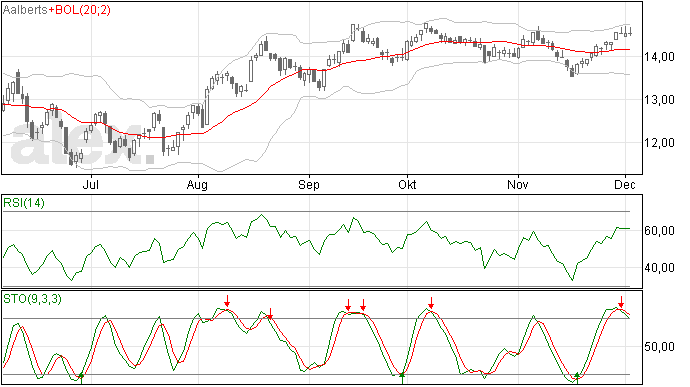Click the red sell arrow just after October start
This screenshot has width=690, height=387.
431,302
